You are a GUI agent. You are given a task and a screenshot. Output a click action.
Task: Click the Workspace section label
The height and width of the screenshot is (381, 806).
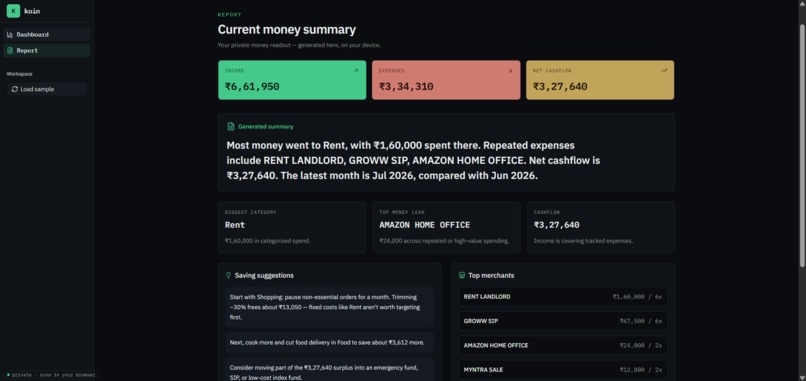tap(20, 74)
